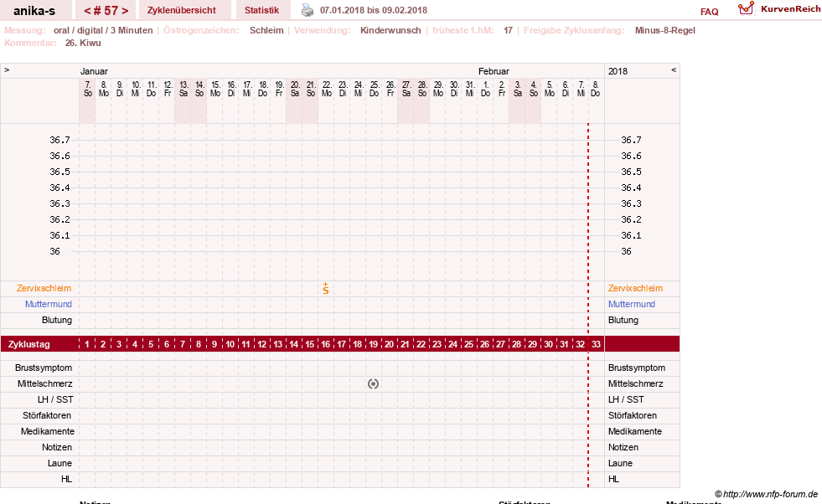The image size is (822, 504).
Task: Click the left Zervixschleim row label
Action: (44, 288)
